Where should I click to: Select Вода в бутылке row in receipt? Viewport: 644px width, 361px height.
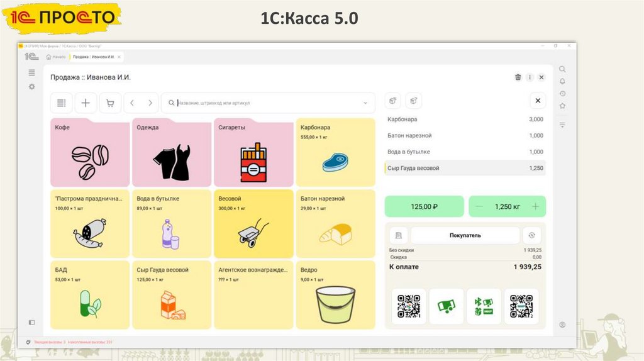tap(465, 152)
